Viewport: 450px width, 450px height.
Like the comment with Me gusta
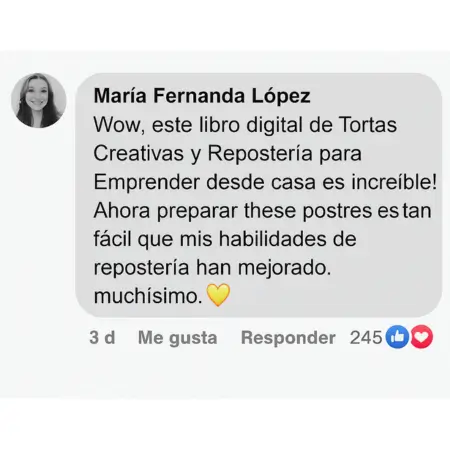coord(178,338)
